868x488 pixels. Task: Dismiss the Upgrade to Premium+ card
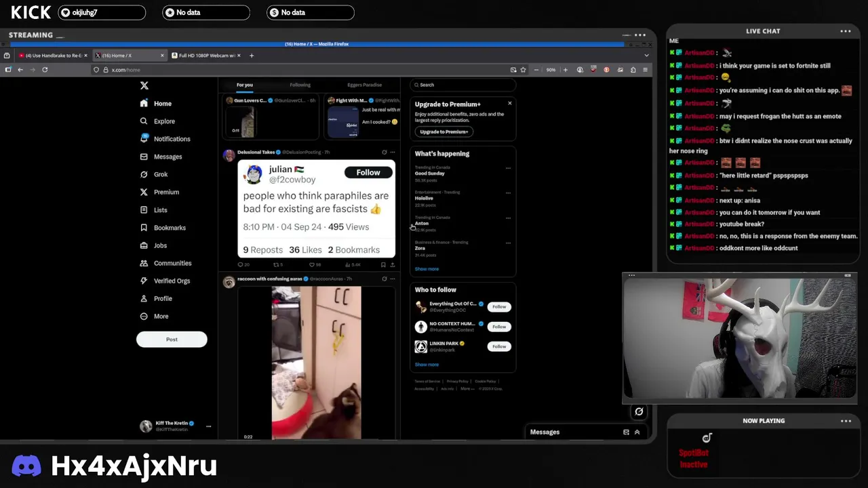(510, 103)
